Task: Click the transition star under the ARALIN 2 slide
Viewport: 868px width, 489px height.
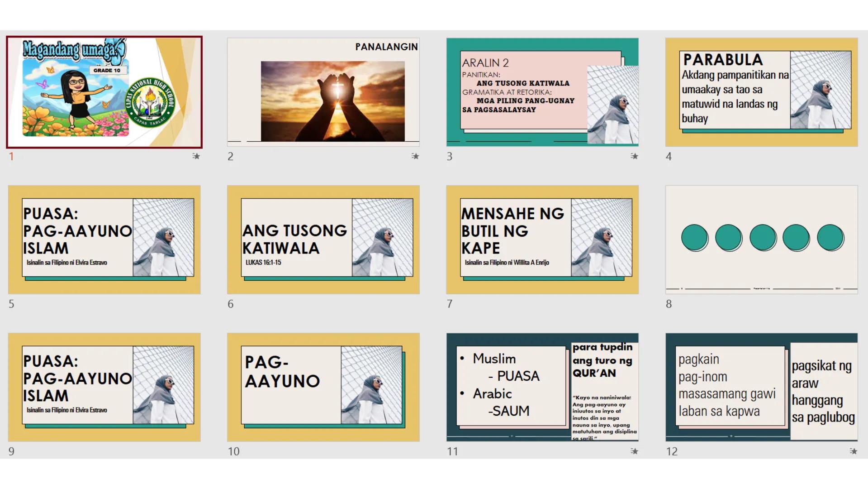Action: (634, 156)
